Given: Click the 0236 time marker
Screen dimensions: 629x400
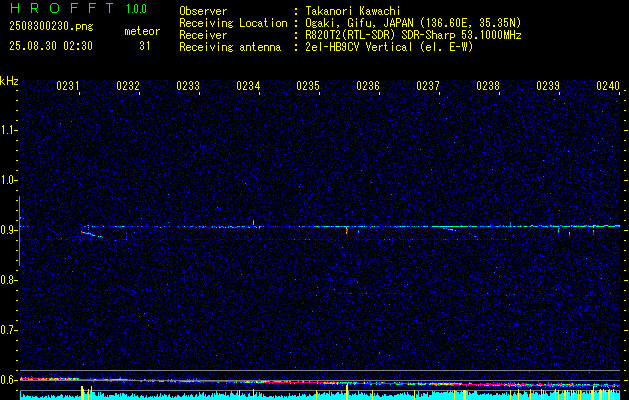Looking at the screenshot, I should point(368,86).
